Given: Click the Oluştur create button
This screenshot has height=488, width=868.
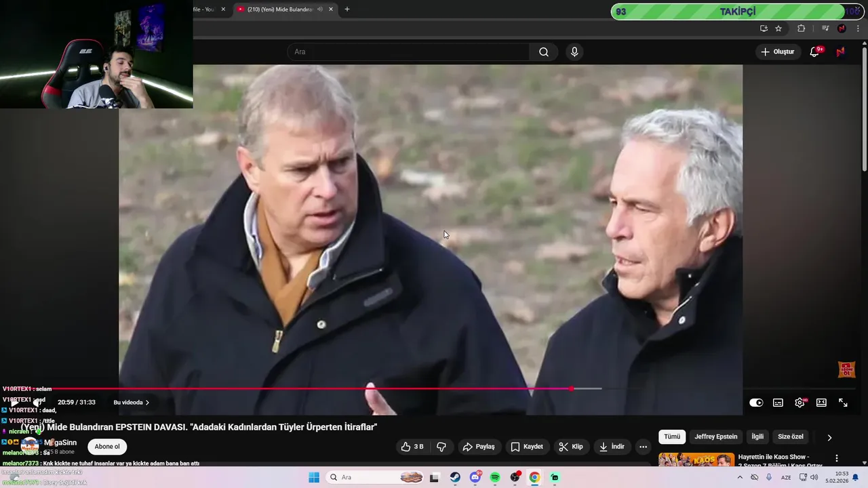Looking at the screenshot, I should (x=777, y=52).
